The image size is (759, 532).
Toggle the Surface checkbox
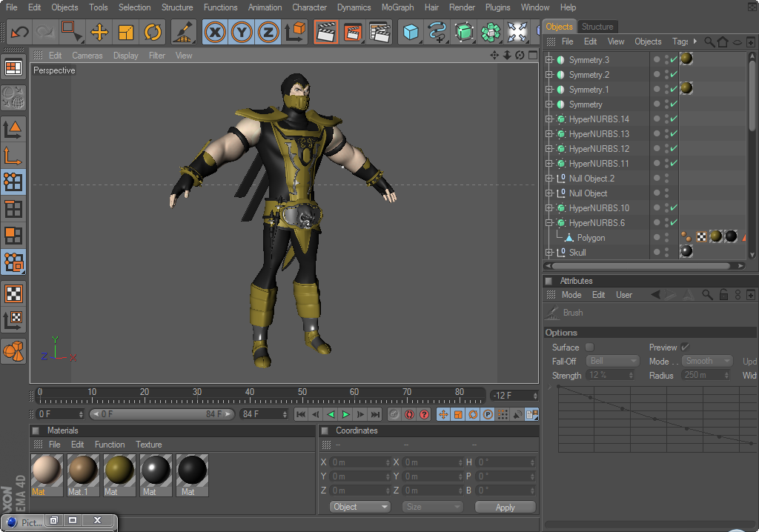(x=589, y=347)
